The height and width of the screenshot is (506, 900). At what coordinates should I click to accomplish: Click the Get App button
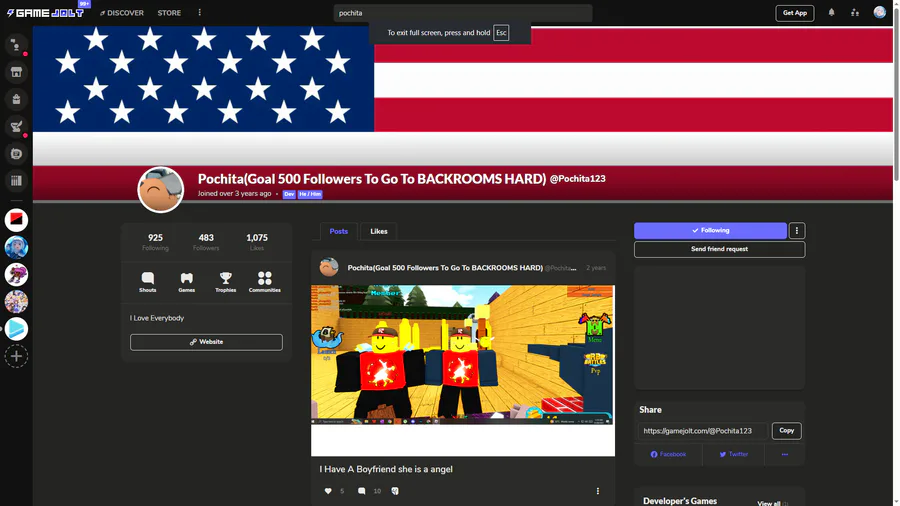pyautogui.click(x=794, y=13)
